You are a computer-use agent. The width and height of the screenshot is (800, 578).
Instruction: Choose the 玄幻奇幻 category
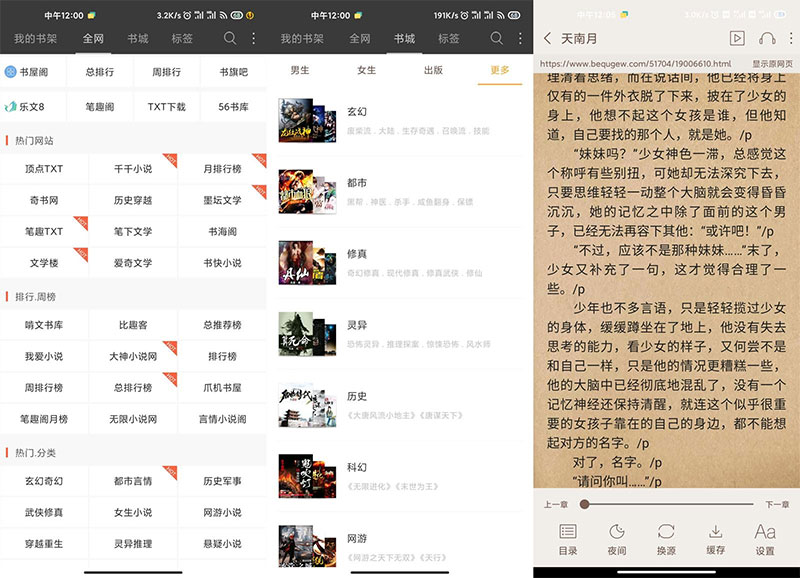click(x=44, y=481)
